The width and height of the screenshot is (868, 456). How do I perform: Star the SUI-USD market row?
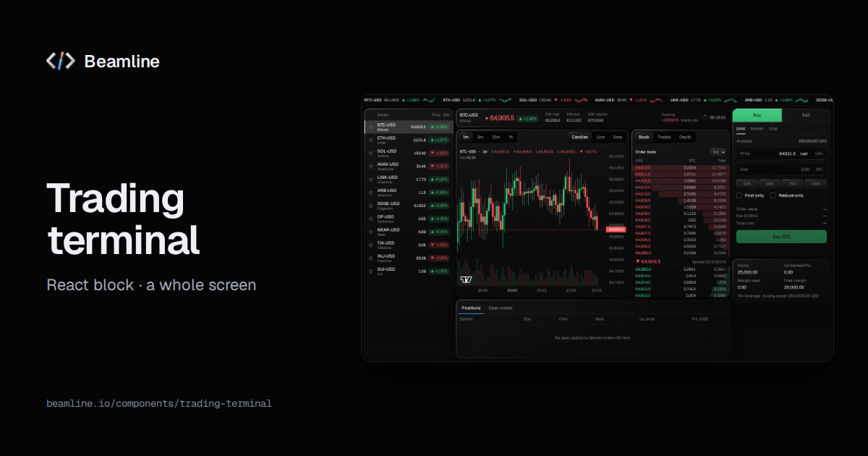point(371,271)
